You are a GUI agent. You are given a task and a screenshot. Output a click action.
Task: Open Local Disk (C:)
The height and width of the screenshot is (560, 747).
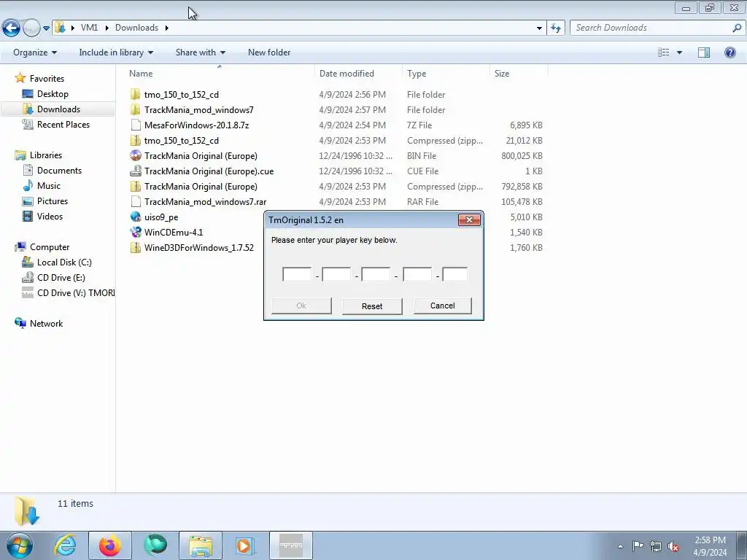(64, 262)
